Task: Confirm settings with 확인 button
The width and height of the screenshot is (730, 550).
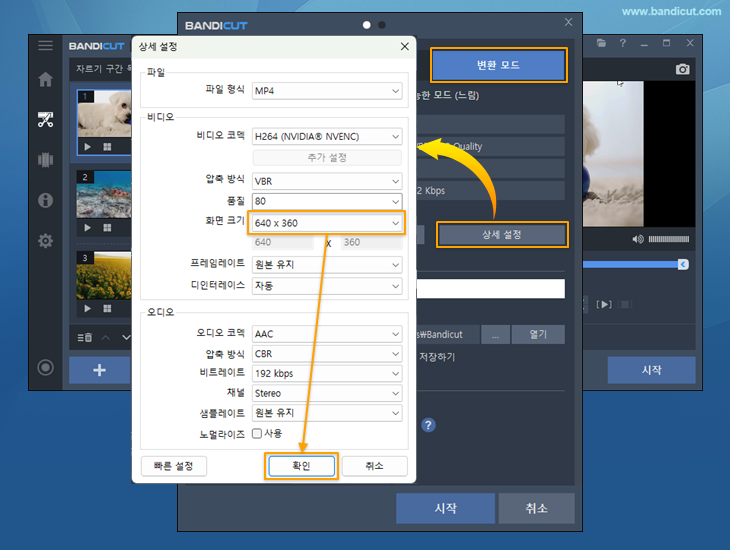Action: pos(301,466)
